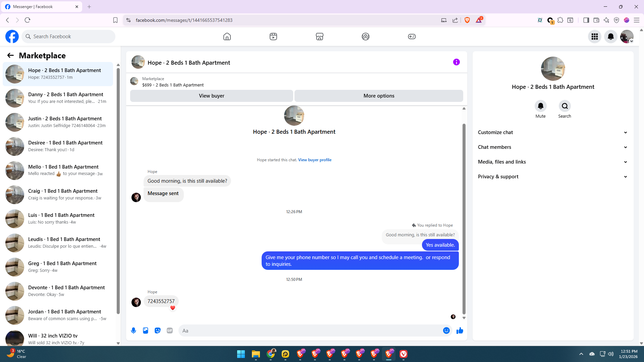Click the conversation list scrollbar

(x=118, y=191)
